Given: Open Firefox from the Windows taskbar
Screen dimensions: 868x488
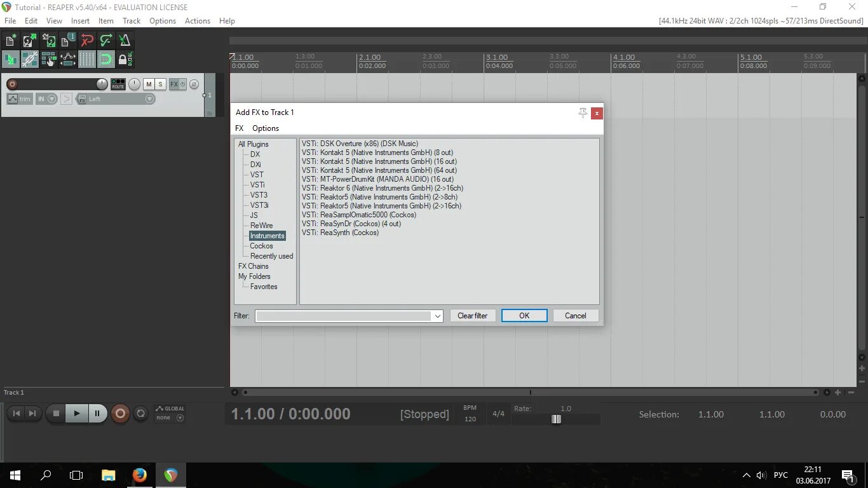Looking at the screenshot, I should [x=140, y=475].
